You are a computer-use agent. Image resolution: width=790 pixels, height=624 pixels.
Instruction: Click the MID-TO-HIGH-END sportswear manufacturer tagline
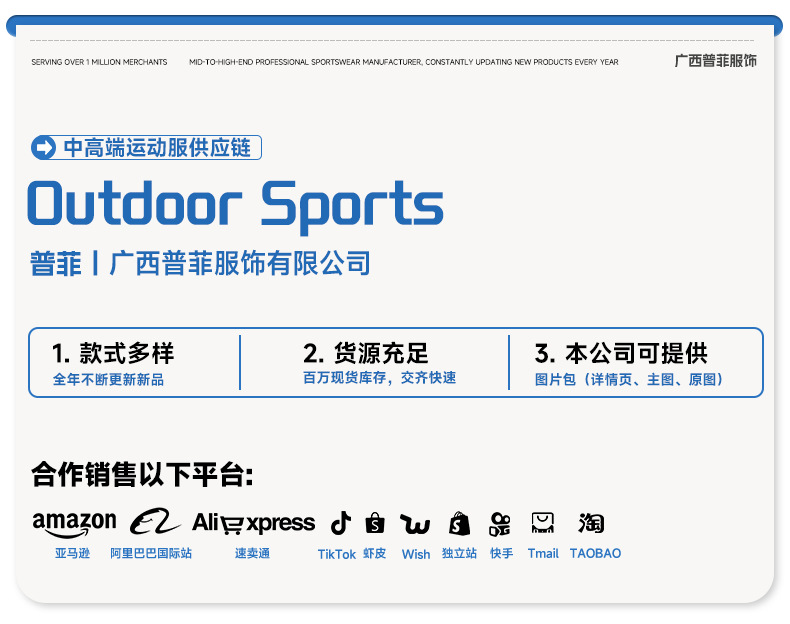(x=404, y=62)
